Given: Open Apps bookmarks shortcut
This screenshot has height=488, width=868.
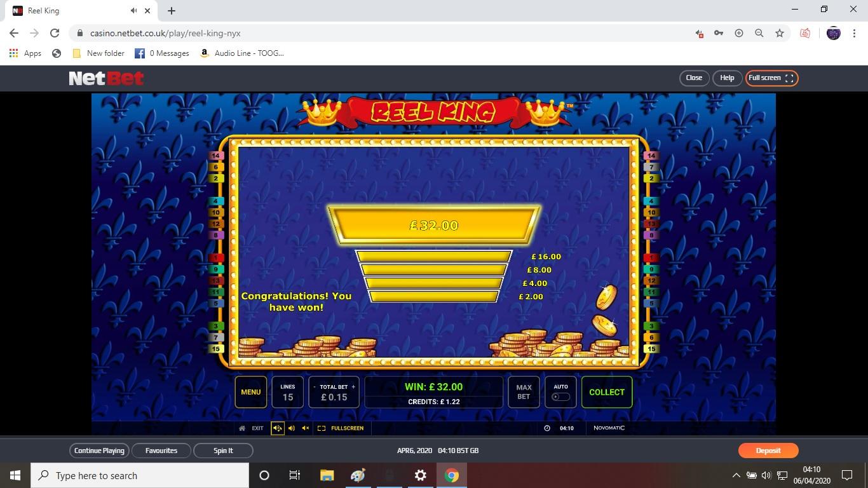Looking at the screenshot, I should (25, 53).
